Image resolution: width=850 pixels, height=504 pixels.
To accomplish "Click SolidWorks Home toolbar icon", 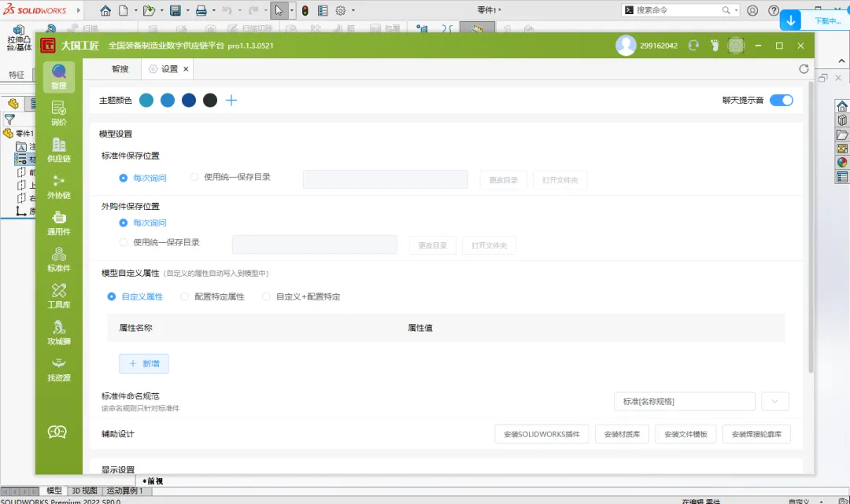I will pos(105,10).
